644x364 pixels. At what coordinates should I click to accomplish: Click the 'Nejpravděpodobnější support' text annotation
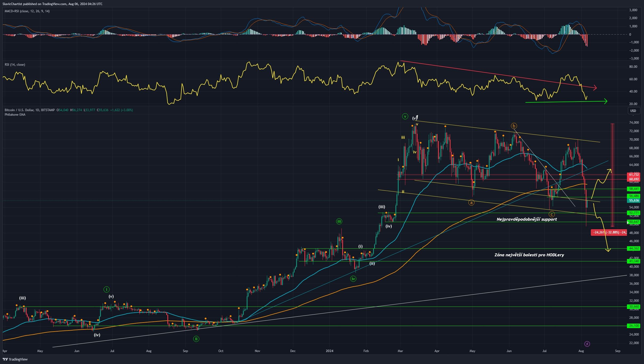[527, 219]
